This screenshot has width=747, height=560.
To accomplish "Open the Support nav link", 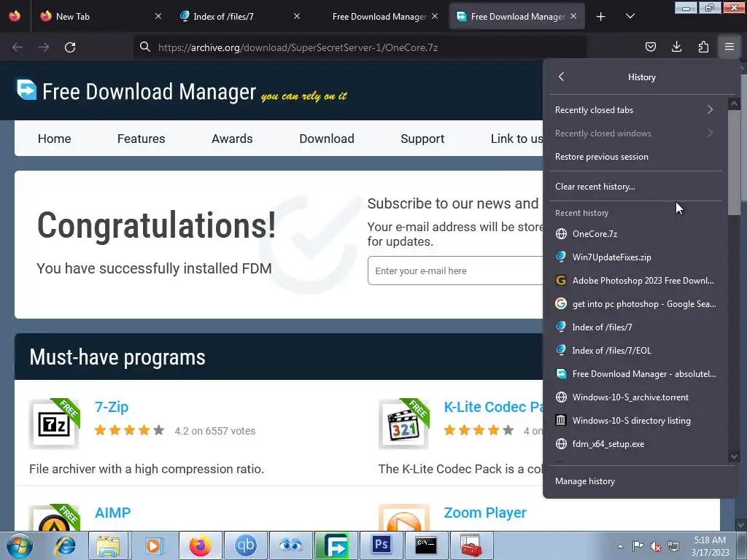I will 422,139.
